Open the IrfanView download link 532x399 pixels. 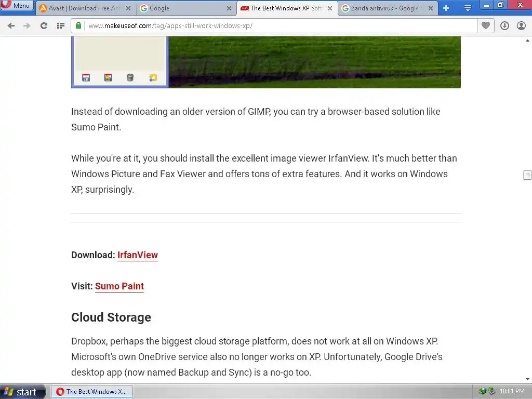(137, 255)
